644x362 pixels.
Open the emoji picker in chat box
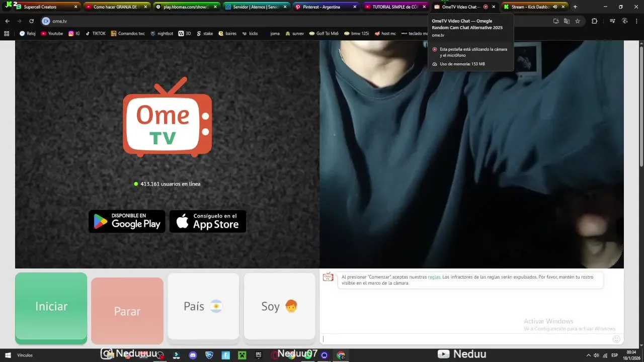(x=616, y=339)
